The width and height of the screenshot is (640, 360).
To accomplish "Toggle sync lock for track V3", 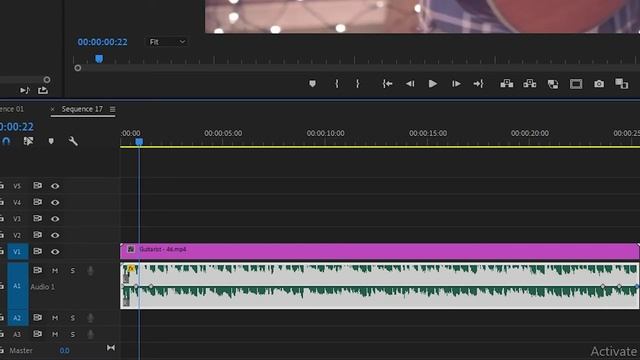I will (x=38, y=218).
